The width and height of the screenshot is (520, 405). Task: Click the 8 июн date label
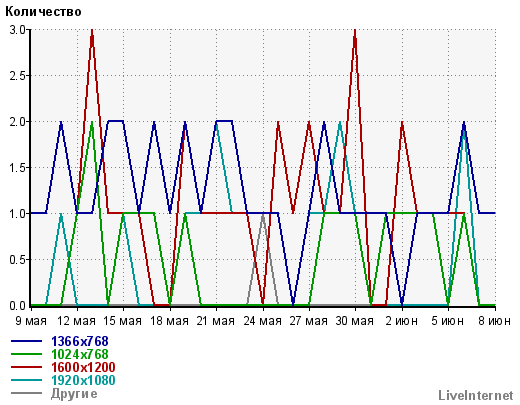495,321
